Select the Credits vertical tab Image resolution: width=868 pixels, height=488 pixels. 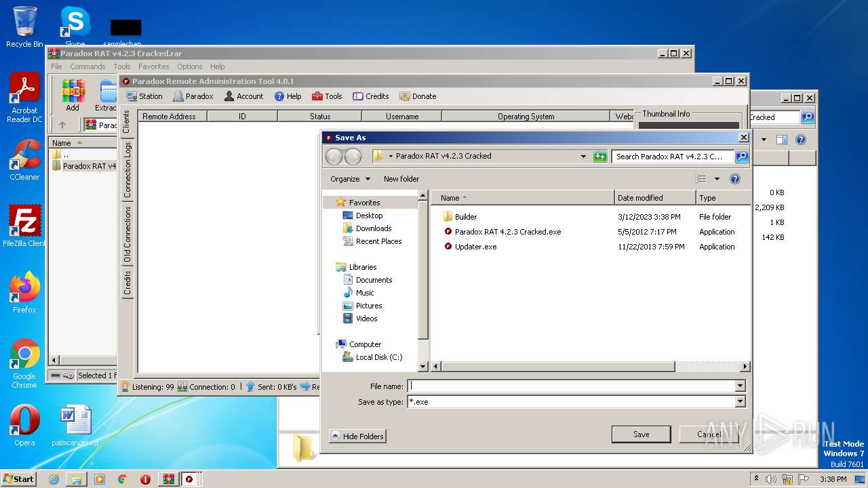tap(127, 283)
